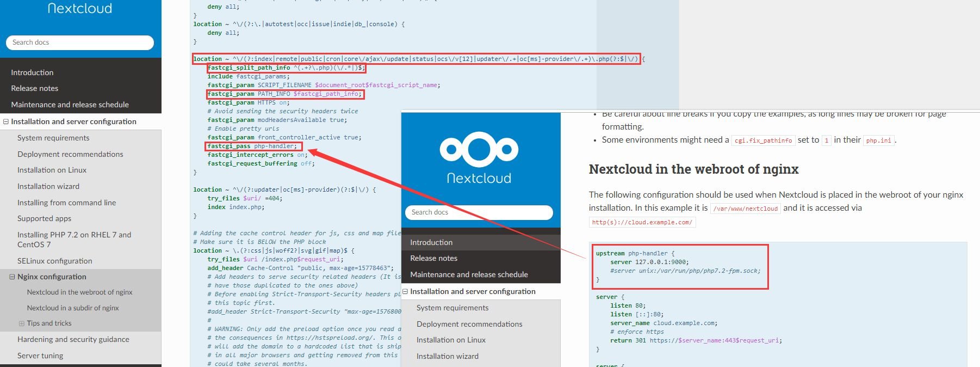Open Installing from command line page
This screenshot has width=980, height=367.
point(66,203)
